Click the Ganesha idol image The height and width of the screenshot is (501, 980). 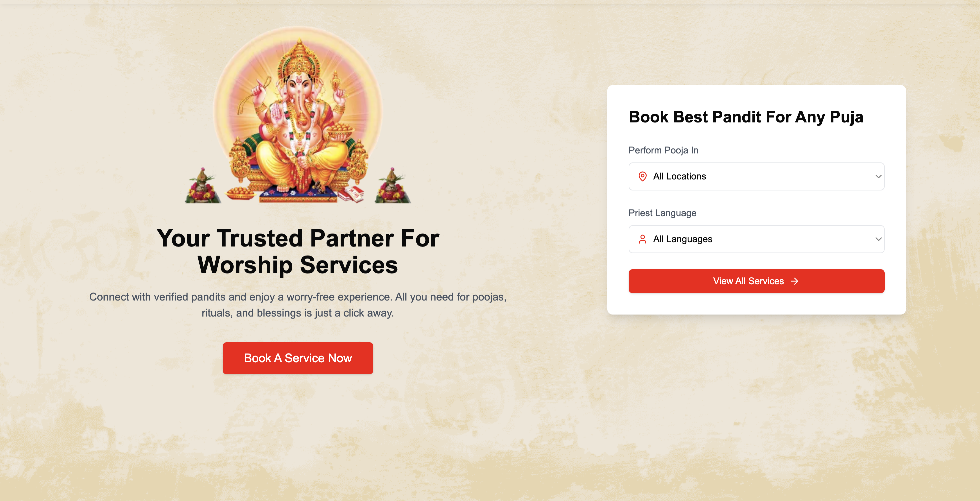(x=299, y=118)
